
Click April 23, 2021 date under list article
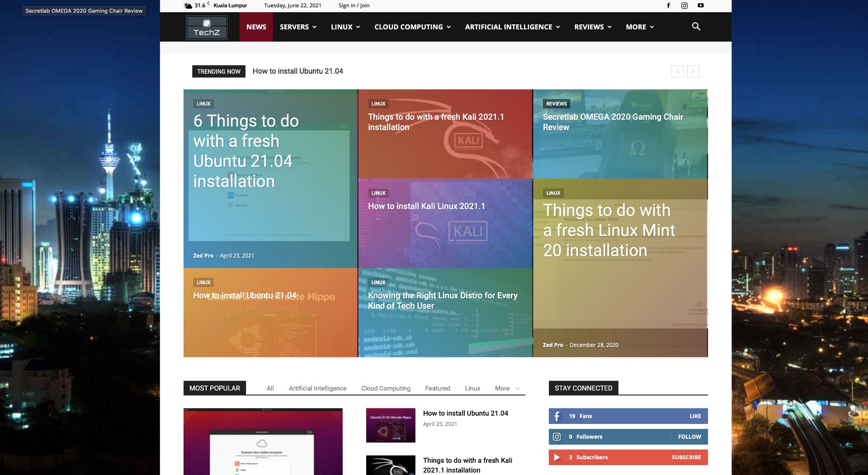[440, 424]
